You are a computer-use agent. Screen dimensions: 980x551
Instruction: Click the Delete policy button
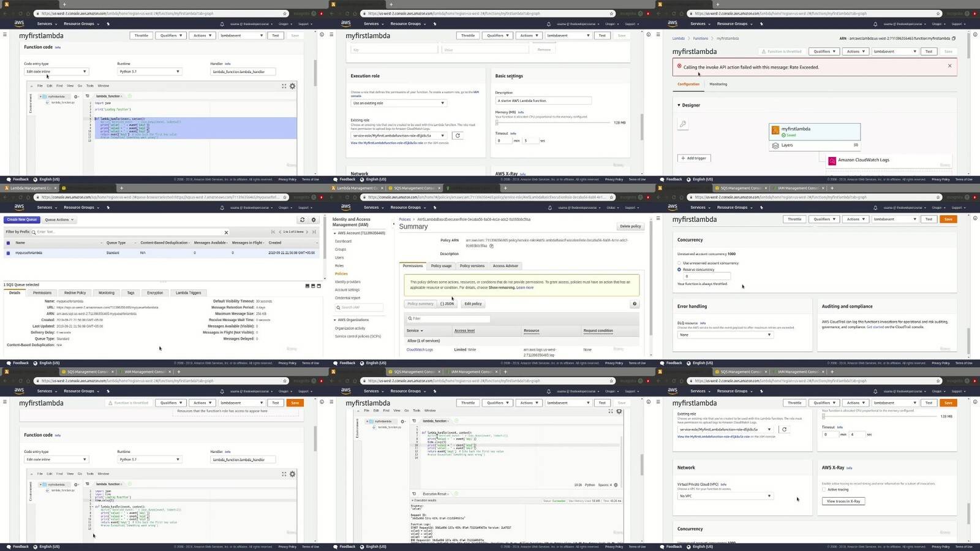[x=630, y=226]
